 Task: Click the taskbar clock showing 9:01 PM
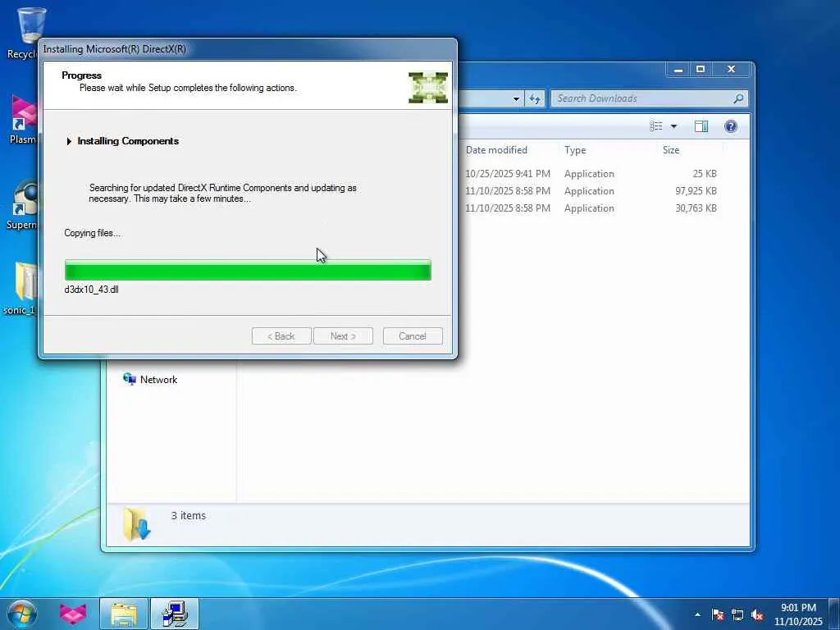click(x=798, y=614)
